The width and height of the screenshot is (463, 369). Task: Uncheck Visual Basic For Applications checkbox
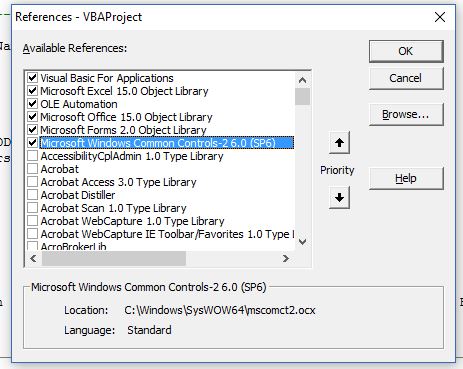[x=32, y=78]
